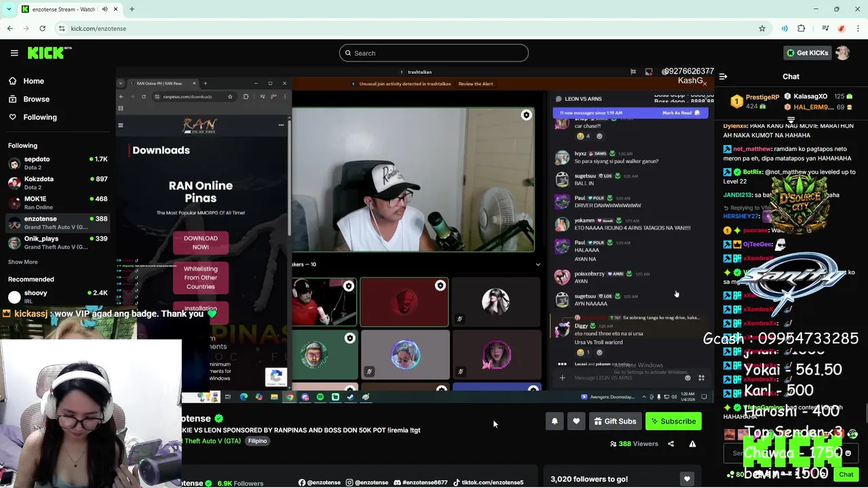
Task: Open the Grand Theft Auto V category
Action: pos(211,441)
